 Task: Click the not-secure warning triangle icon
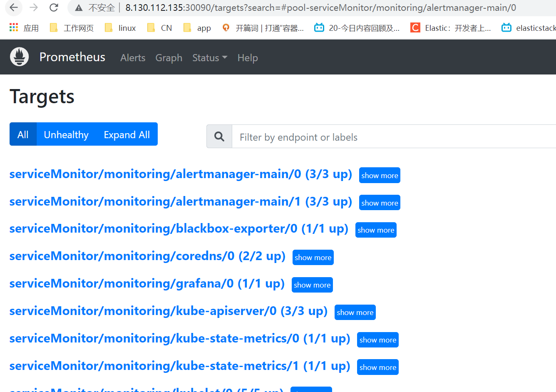pos(79,8)
